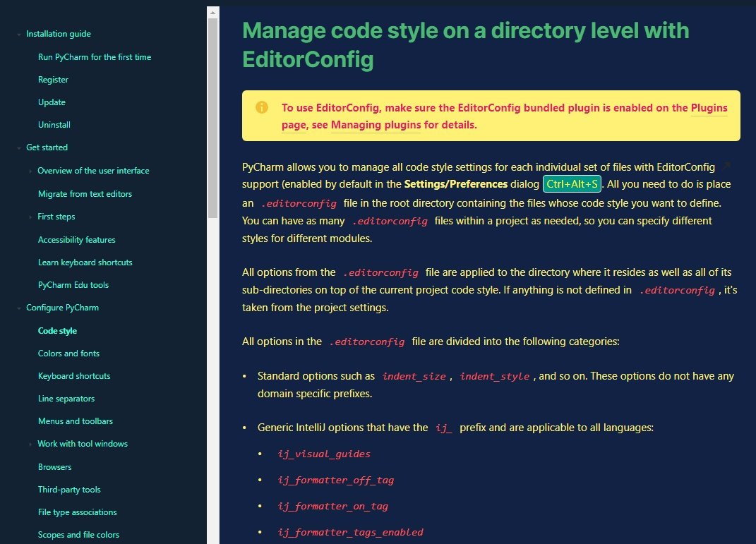Go to Keyboard shortcuts in the sidebar
The image size is (756, 544).
(74, 376)
